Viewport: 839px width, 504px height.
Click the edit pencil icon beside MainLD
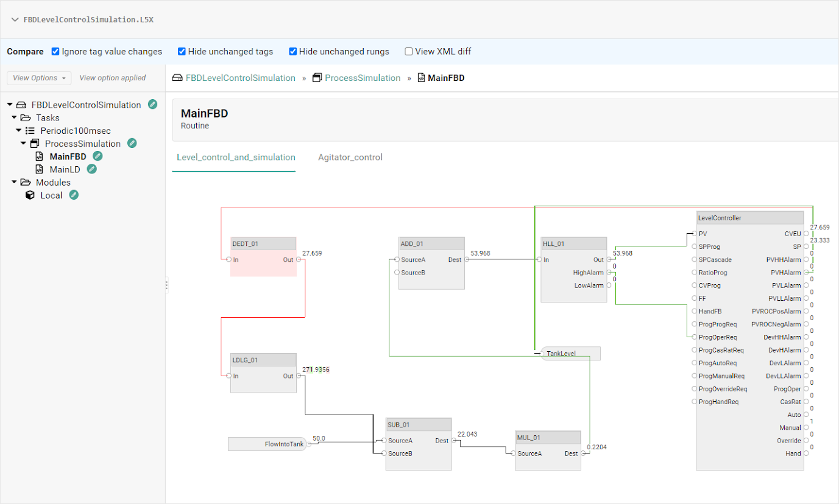coord(91,169)
